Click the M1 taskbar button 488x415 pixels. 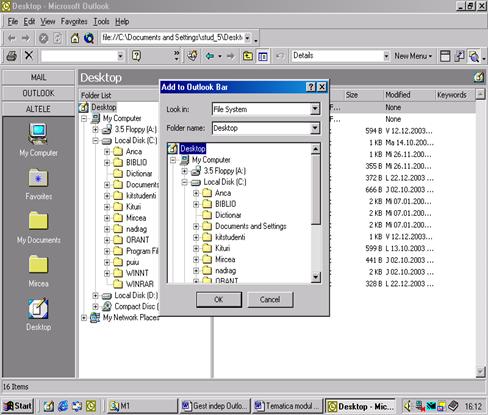(143, 406)
